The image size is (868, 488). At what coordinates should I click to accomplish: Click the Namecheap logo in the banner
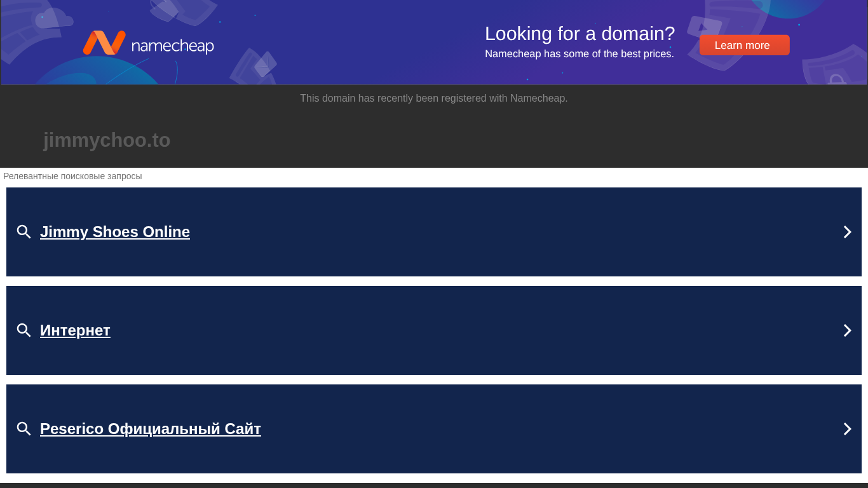tap(148, 43)
